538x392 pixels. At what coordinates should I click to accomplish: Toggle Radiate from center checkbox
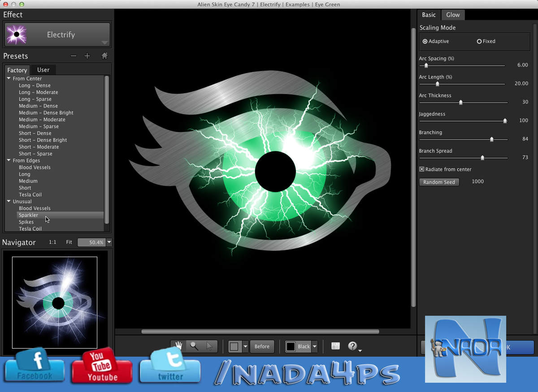point(421,169)
